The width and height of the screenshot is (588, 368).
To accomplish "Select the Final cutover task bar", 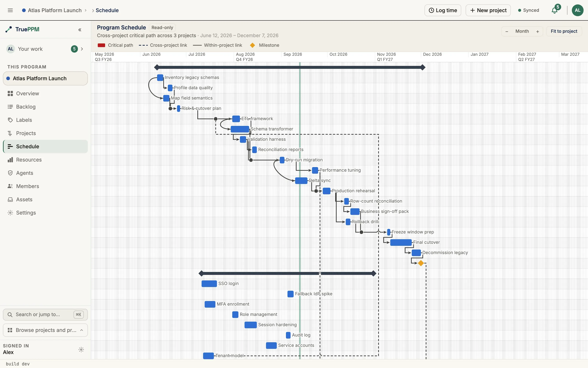I will [x=401, y=242].
